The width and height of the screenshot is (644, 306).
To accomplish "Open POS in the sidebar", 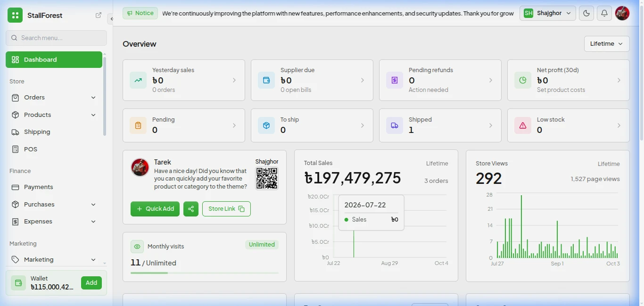I will pos(54,149).
